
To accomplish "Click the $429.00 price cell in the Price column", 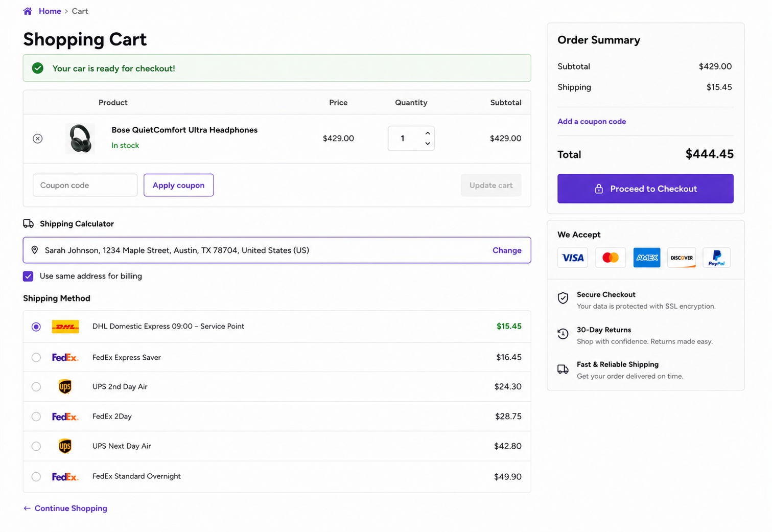I will coord(338,138).
